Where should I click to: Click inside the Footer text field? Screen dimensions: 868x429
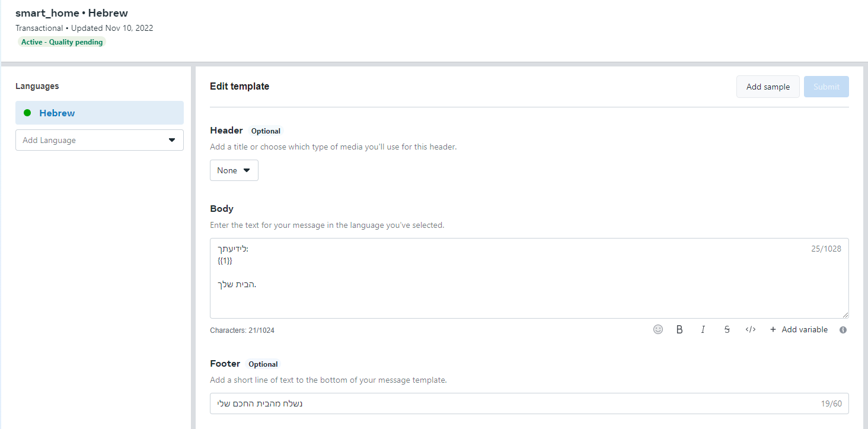(x=529, y=403)
